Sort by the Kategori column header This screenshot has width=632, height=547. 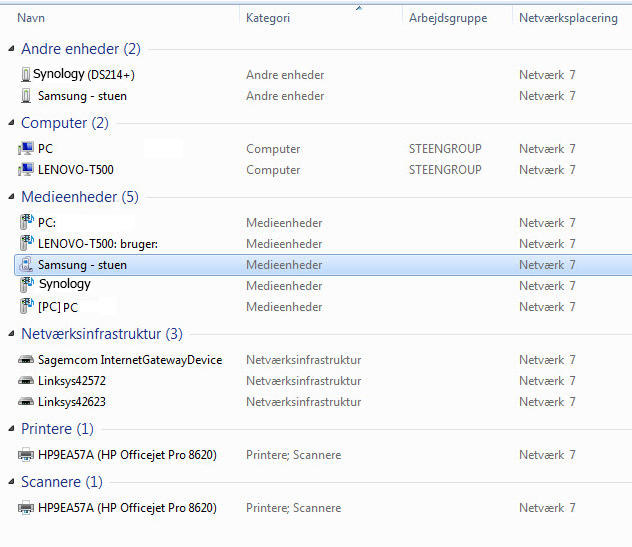tap(268, 18)
